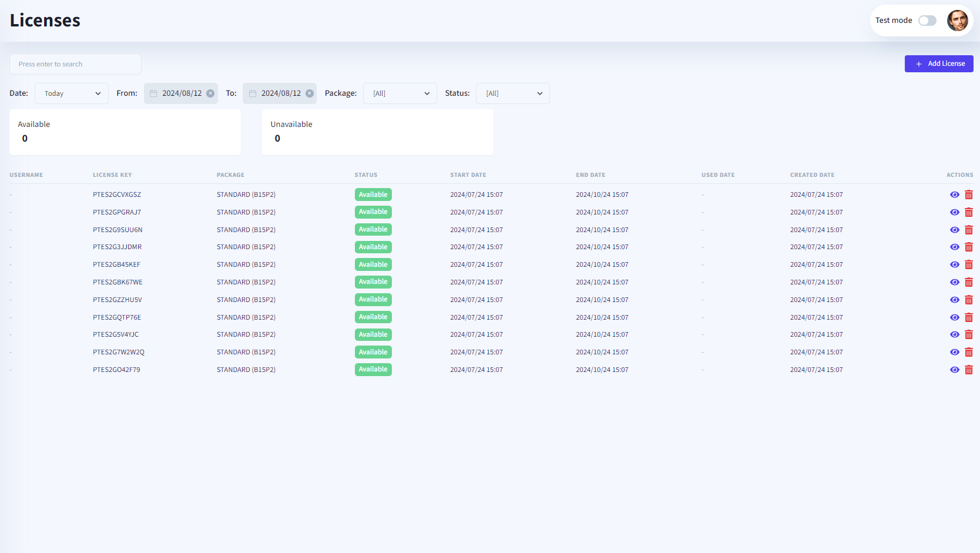980x553 pixels.
Task: Open the Status filter dropdown
Action: tap(512, 93)
